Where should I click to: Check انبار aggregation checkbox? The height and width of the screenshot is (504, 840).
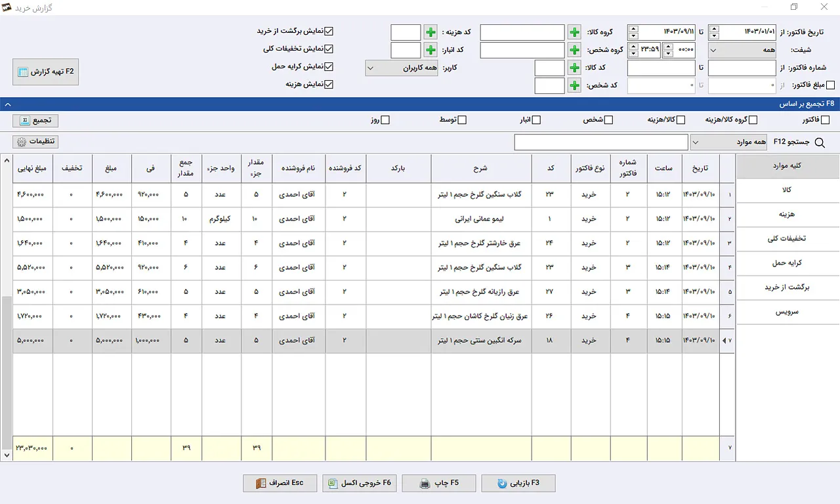coord(537,120)
